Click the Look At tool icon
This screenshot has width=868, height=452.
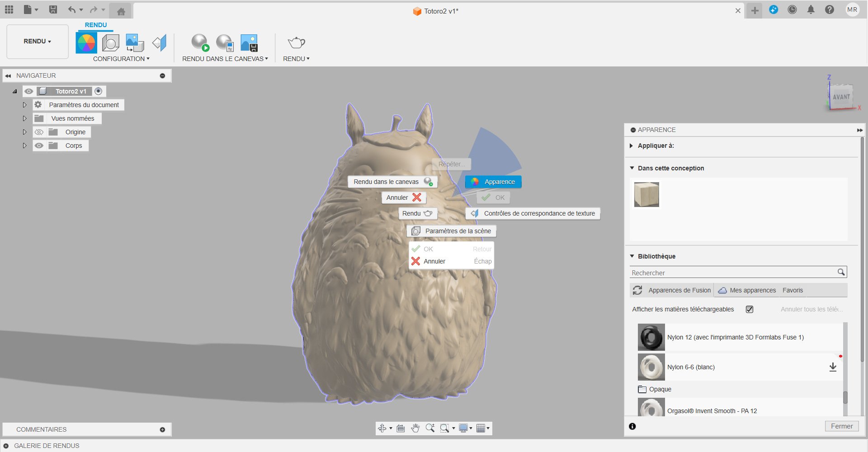click(x=401, y=428)
